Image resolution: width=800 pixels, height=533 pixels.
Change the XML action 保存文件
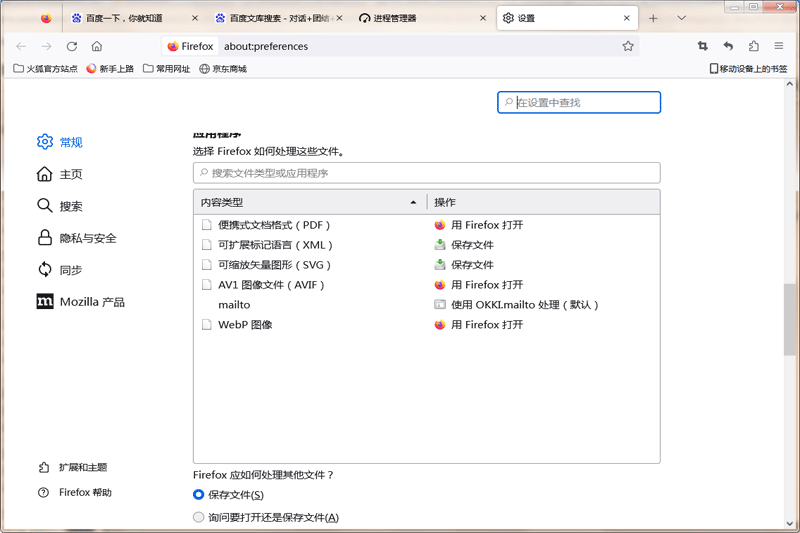464,245
